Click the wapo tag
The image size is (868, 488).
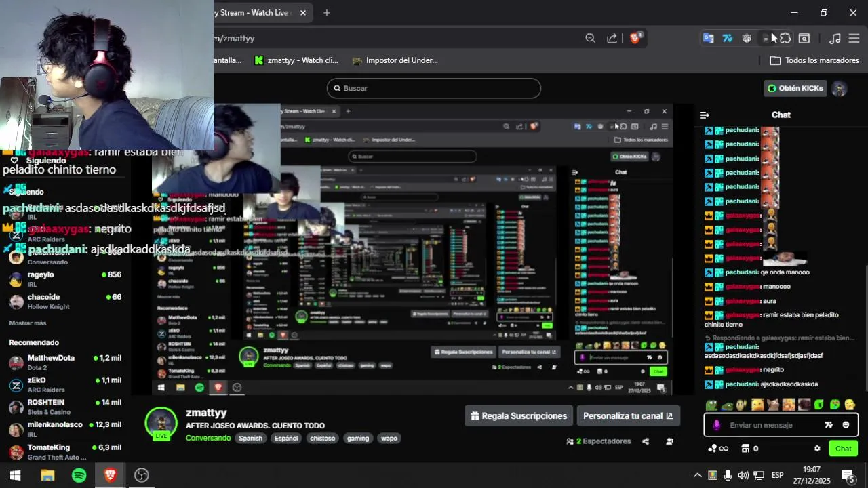(x=389, y=438)
